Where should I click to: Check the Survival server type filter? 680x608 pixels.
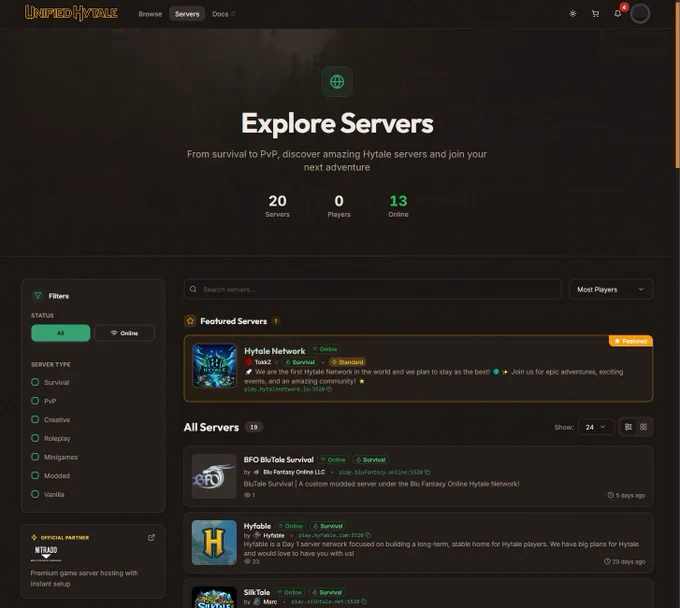[x=35, y=382]
